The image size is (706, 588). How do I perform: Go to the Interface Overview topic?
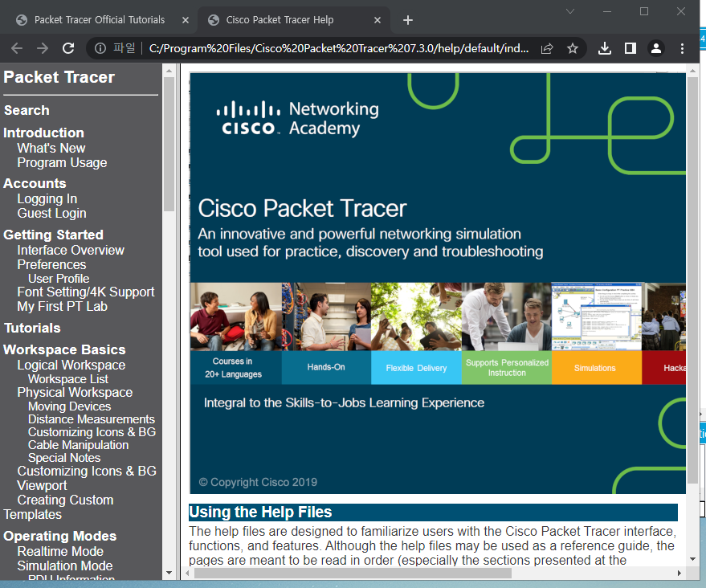coord(71,251)
